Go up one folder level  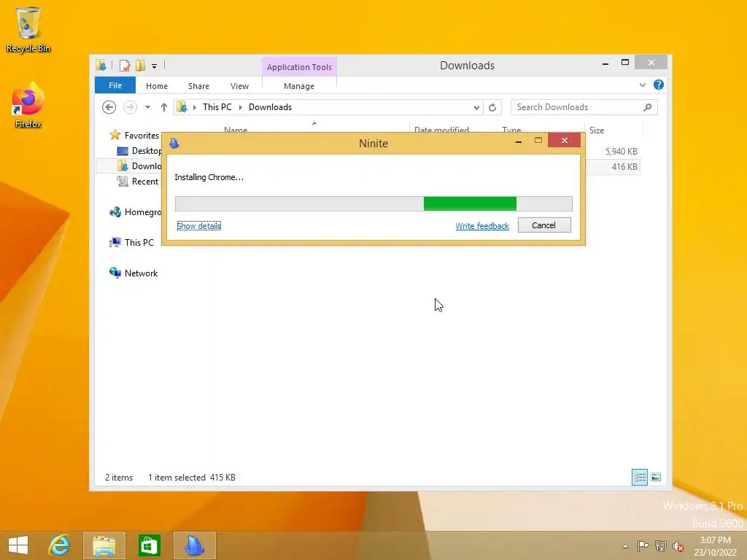164,108
